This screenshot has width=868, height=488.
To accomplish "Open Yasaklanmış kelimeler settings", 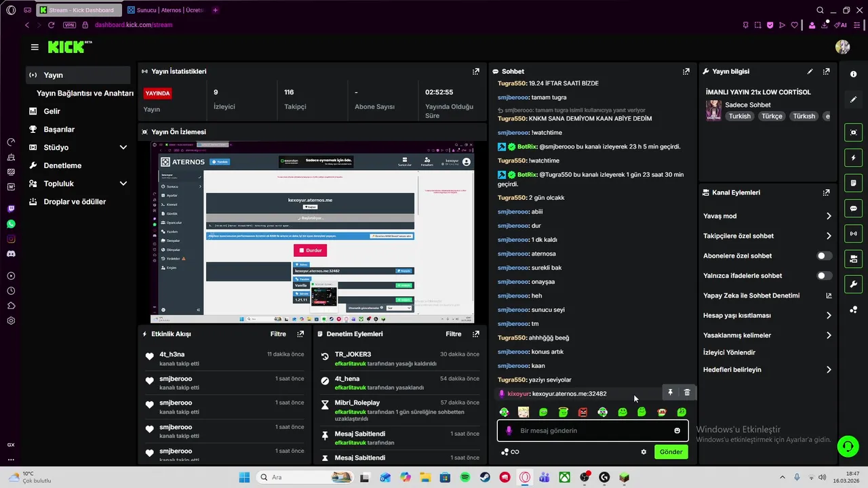I will pyautogui.click(x=767, y=335).
